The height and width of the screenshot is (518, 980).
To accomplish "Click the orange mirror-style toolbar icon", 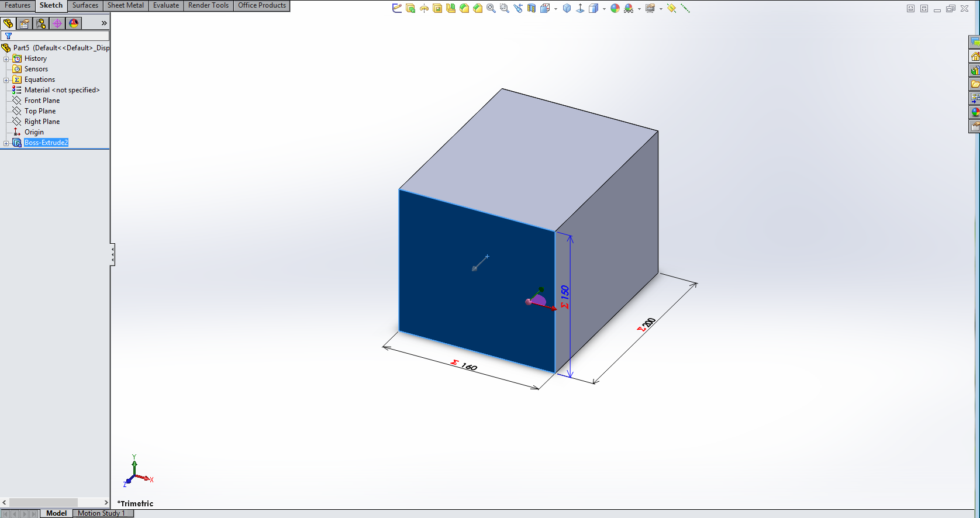I will point(424,8).
